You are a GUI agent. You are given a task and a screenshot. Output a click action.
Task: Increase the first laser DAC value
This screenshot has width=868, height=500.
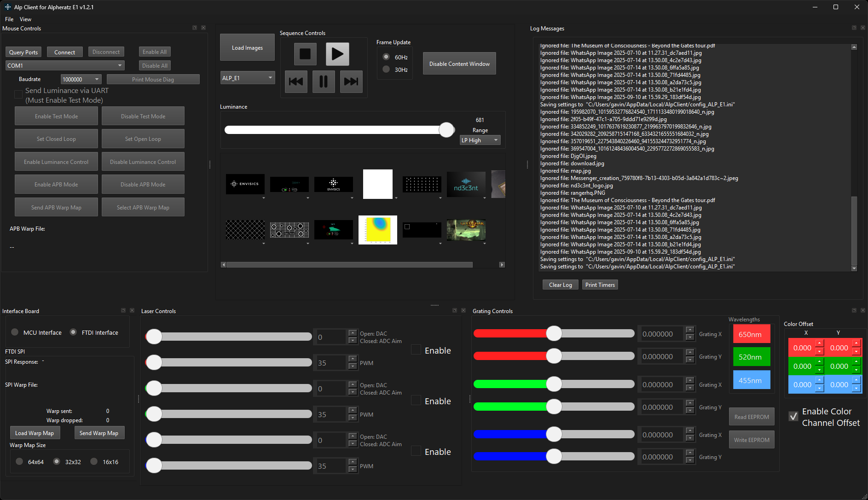[x=353, y=333]
